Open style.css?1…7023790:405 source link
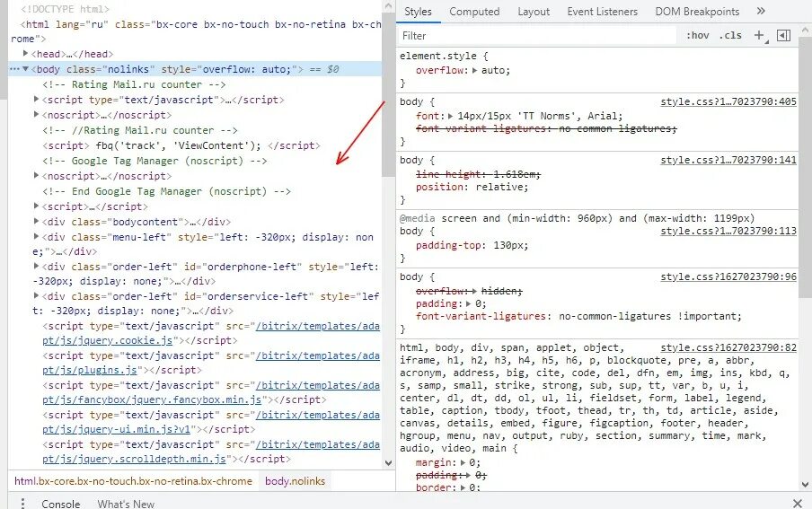The image size is (812, 509). coord(728,101)
